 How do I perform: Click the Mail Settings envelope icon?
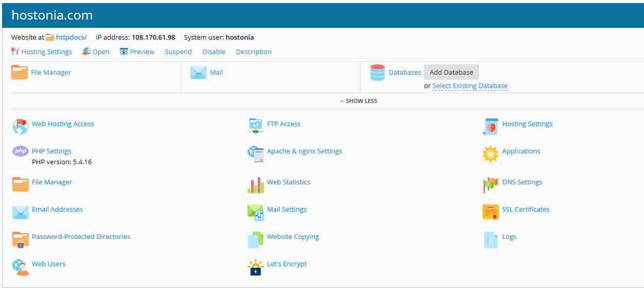(x=256, y=212)
